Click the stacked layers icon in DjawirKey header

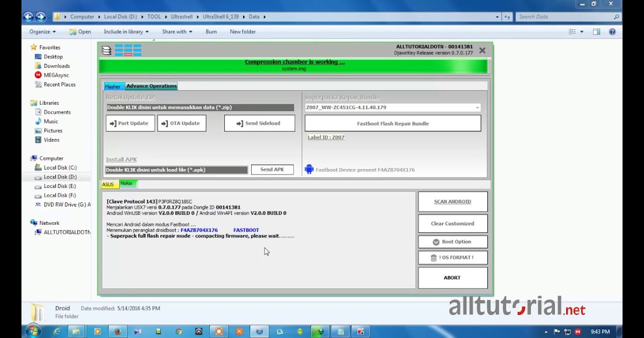(x=107, y=50)
